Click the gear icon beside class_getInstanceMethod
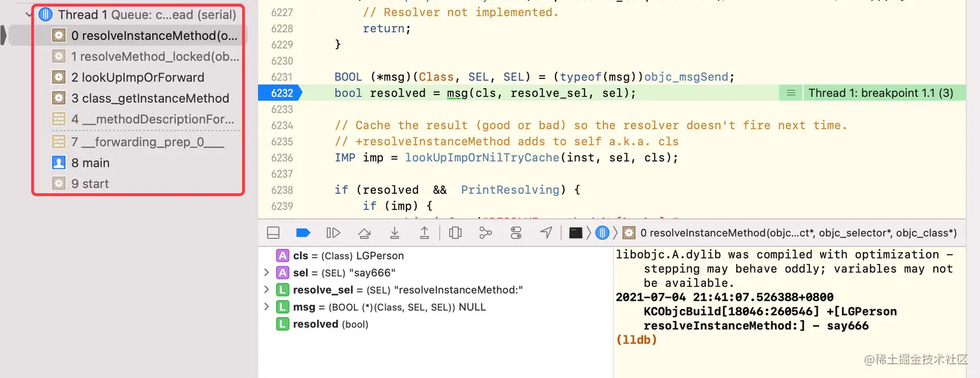 (x=58, y=98)
